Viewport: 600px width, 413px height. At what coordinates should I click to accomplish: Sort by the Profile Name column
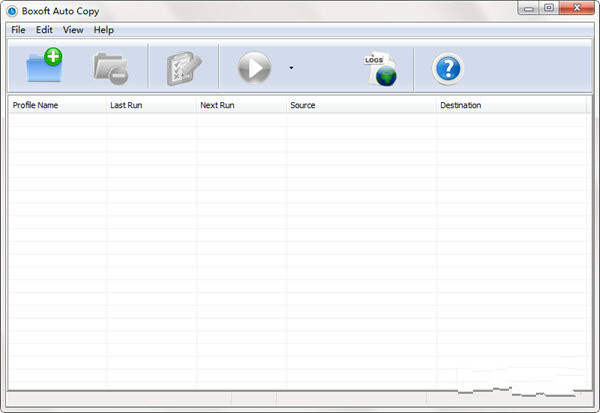pyautogui.click(x=57, y=105)
